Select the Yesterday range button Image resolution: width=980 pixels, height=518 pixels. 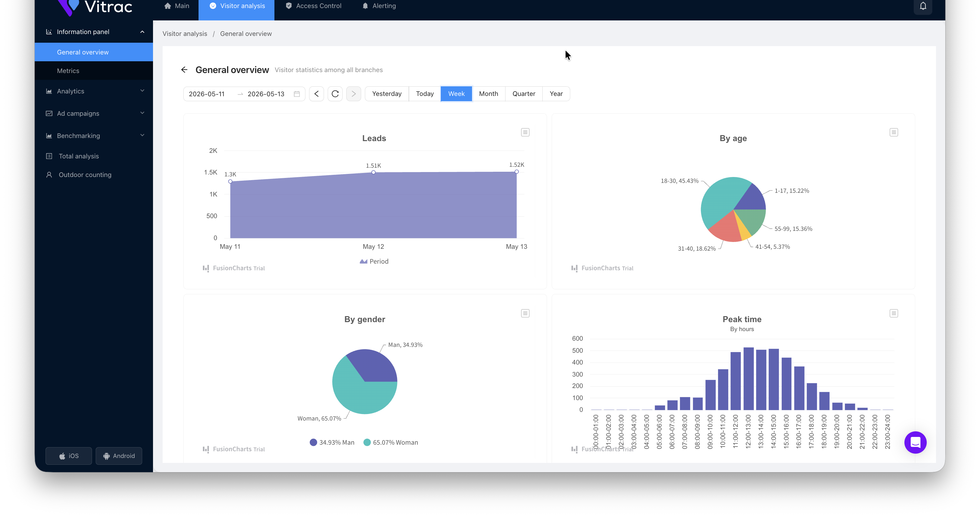(387, 94)
